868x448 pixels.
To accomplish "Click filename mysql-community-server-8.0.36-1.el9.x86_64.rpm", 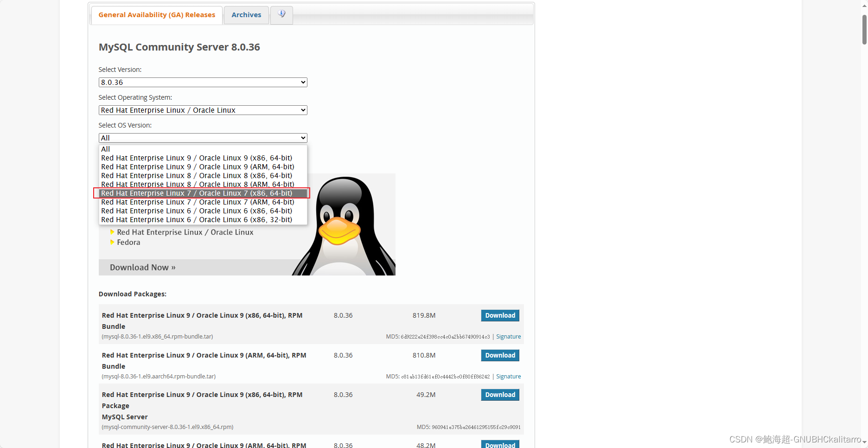I will pyautogui.click(x=167, y=427).
